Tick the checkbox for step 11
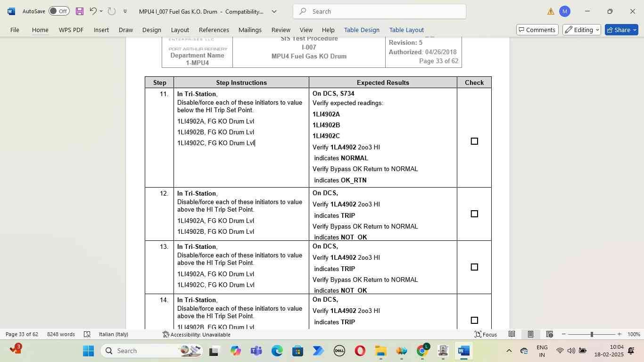The width and height of the screenshot is (644, 362). click(474, 141)
